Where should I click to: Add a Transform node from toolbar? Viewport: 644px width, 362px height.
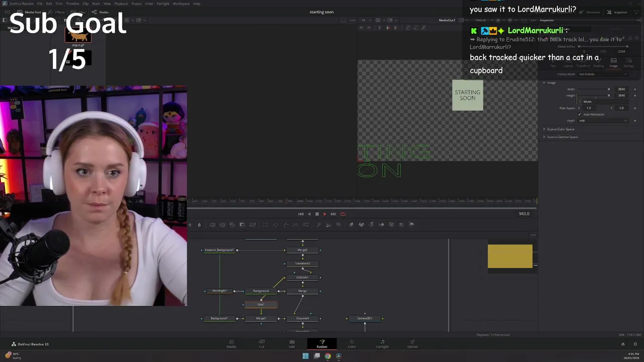[253, 225]
